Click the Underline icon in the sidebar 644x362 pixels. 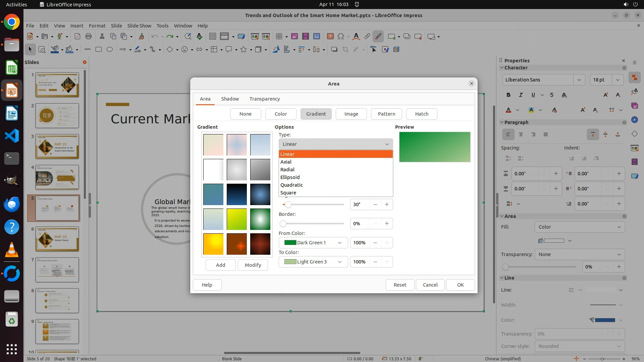tap(533, 95)
